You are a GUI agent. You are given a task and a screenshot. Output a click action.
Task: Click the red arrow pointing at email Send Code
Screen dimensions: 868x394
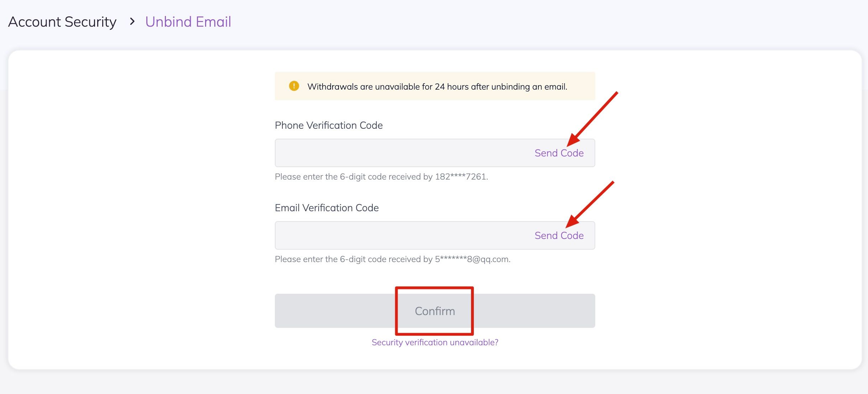590,205
